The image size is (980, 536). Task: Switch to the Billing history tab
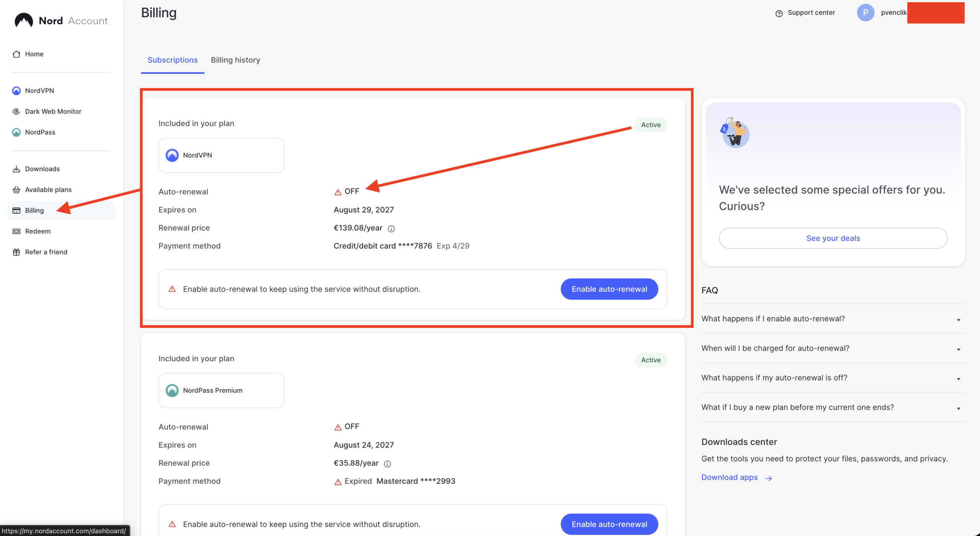pos(235,60)
